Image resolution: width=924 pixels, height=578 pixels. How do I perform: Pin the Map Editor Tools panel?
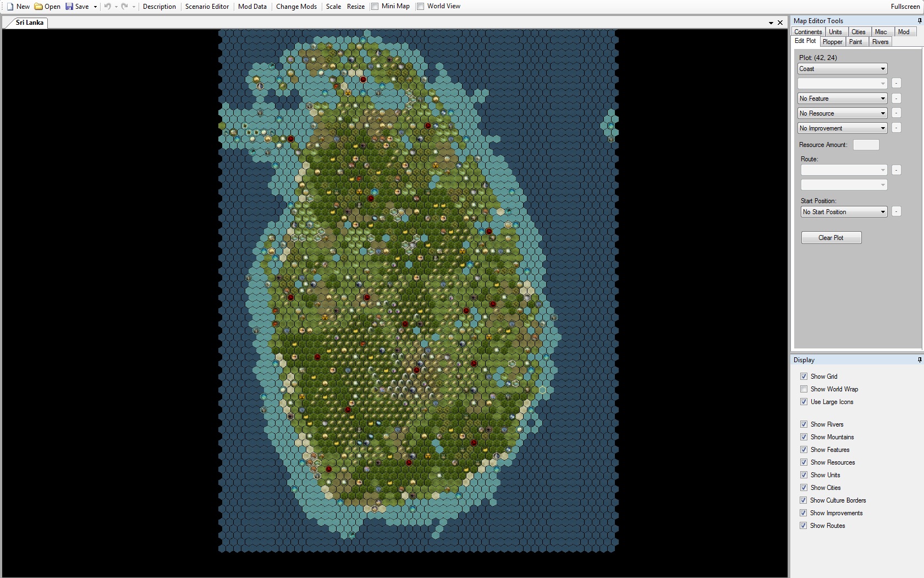coord(920,21)
